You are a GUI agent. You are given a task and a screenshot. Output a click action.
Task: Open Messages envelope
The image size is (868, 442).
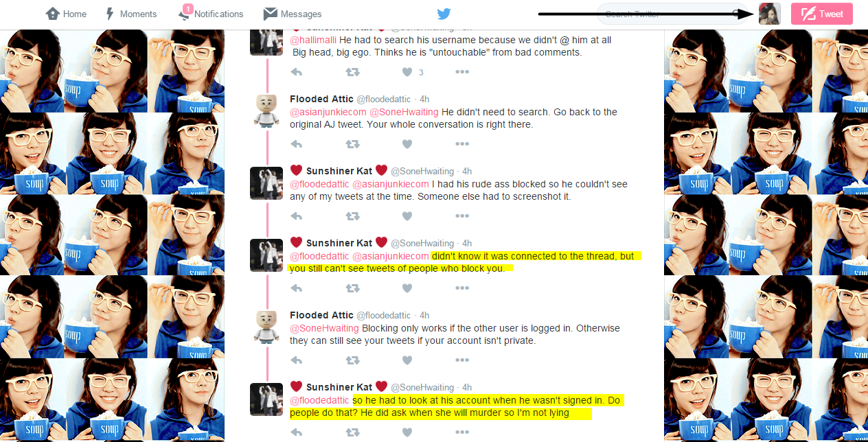pos(293,14)
